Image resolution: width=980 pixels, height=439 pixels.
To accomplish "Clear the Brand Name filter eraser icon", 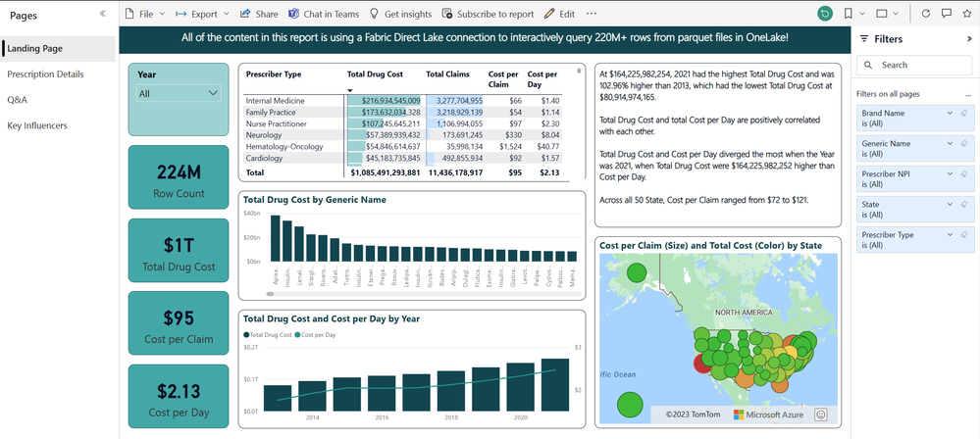I will (963, 113).
